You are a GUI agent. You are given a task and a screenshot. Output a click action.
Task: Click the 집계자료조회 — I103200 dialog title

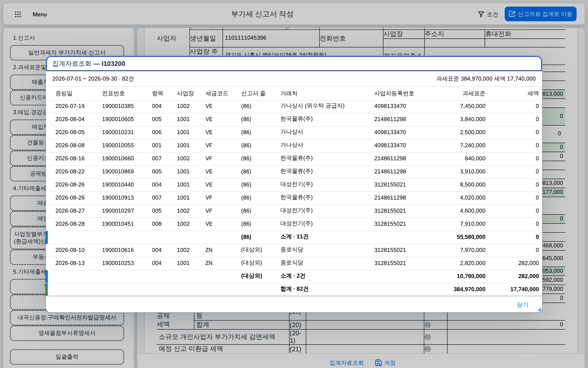pyautogui.click(x=89, y=64)
